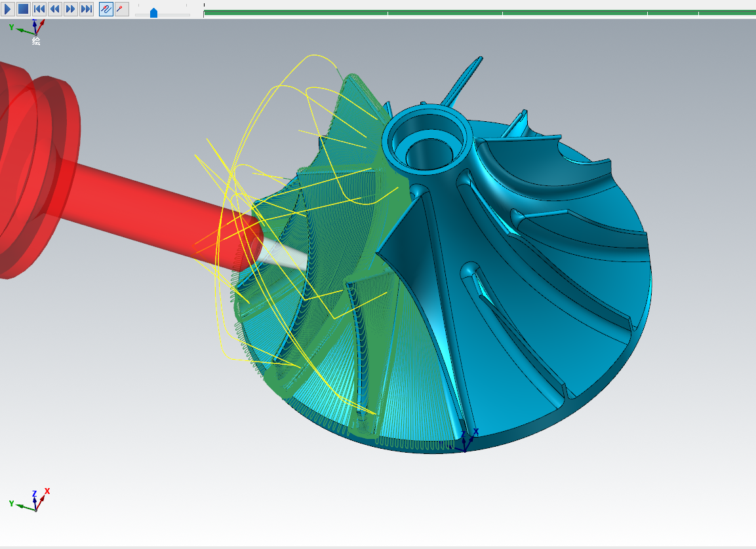Click the simulation speed slider handle
This screenshot has height=549, width=756.
coord(153,12)
